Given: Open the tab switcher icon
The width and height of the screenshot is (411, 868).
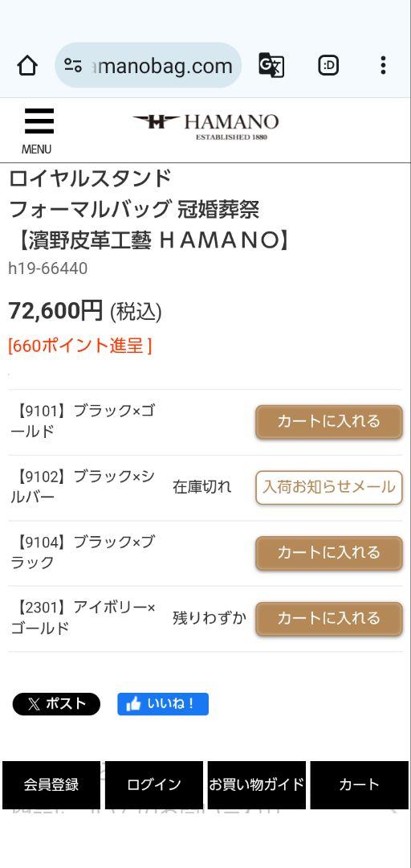Looking at the screenshot, I should (x=328, y=65).
